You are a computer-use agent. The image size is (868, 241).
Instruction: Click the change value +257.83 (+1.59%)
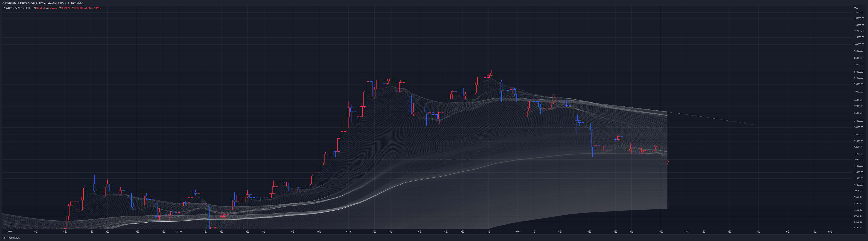[x=92, y=8]
